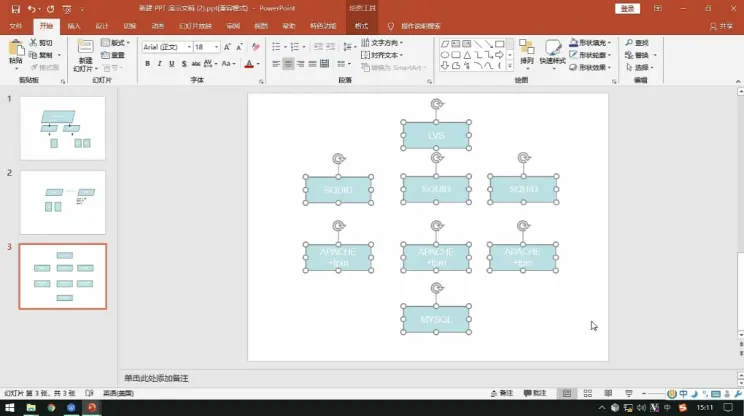Toggle notes pane with 备注
Image resolution: width=744 pixels, height=416 pixels.
(x=502, y=393)
